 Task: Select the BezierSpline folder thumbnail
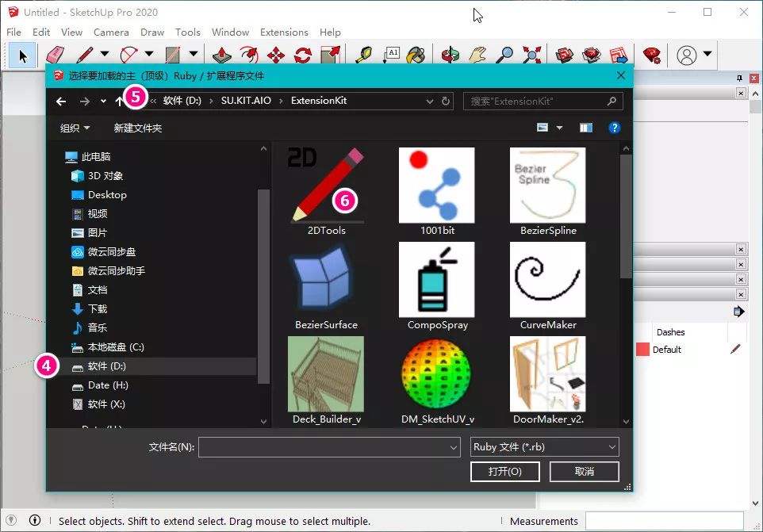(x=548, y=192)
